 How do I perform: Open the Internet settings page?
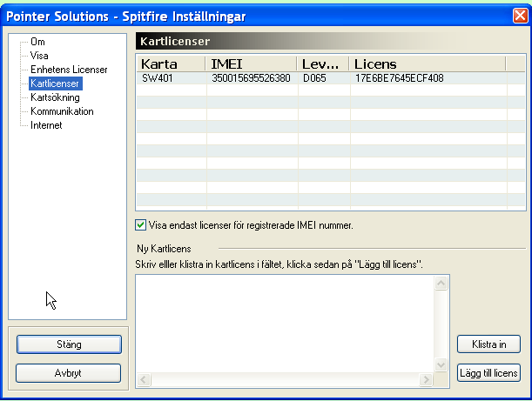tap(46, 125)
